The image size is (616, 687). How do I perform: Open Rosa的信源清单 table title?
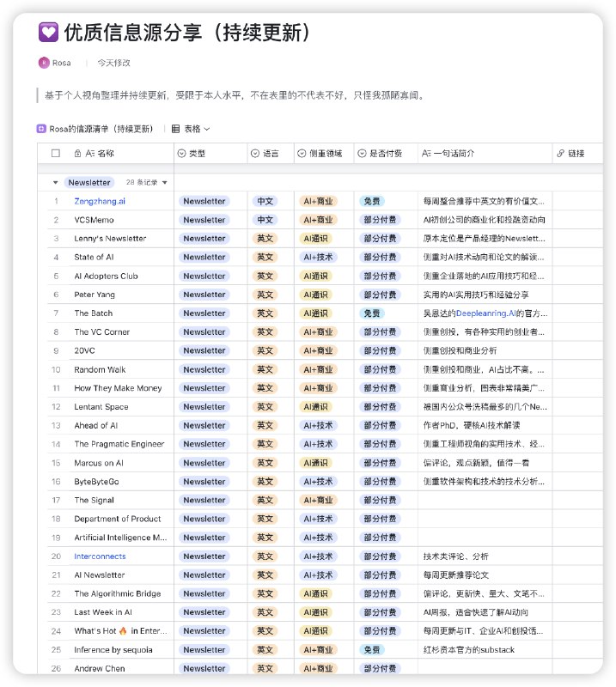pos(101,129)
